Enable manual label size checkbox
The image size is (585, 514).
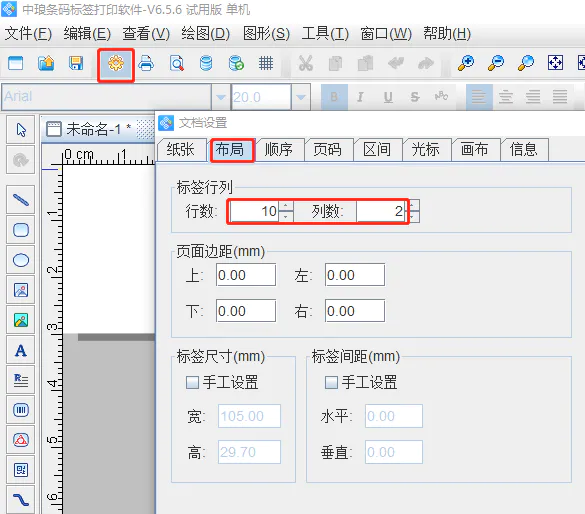192,382
